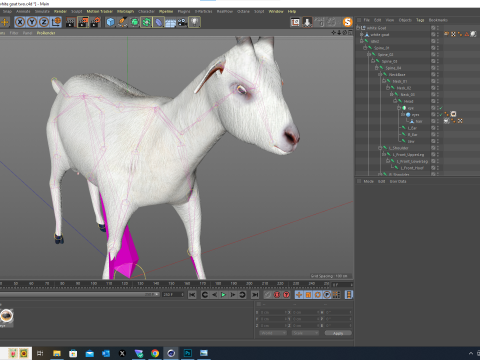
Task: Toggle the rotation keyframe orange circle icon
Action: point(318,295)
